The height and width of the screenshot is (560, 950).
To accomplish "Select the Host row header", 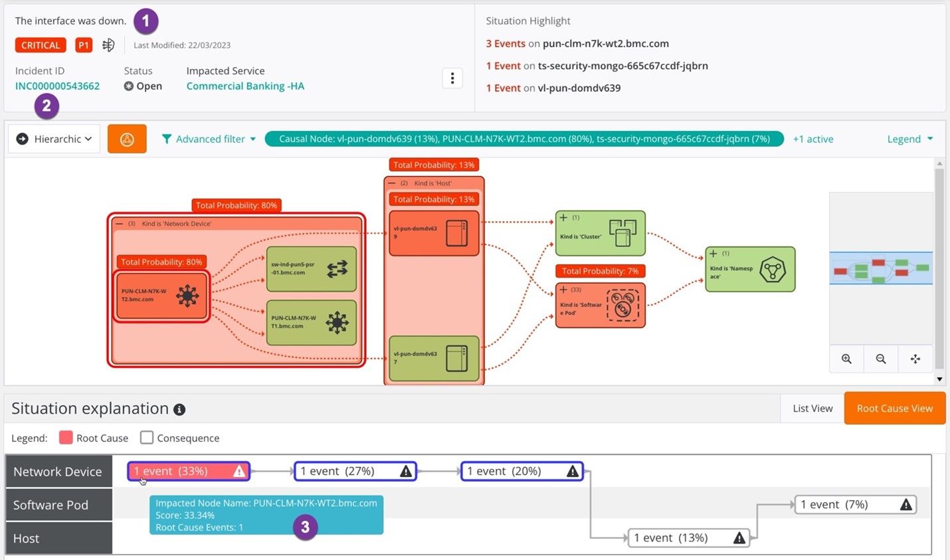I will click(59, 538).
